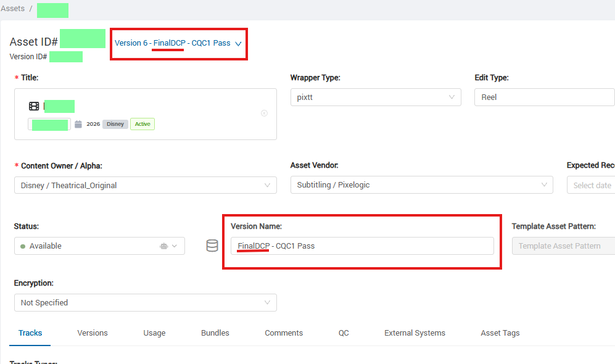Click the Asset ID# heading
This screenshot has width=615, height=364.
click(34, 41)
